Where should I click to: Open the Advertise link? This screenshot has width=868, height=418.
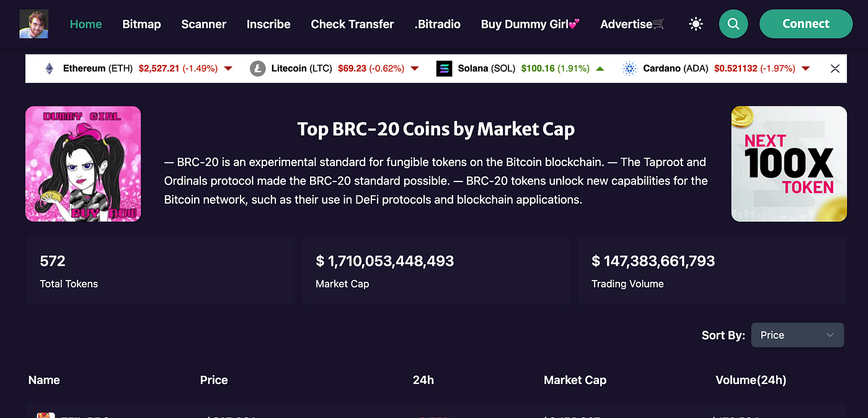pyautogui.click(x=632, y=24)
